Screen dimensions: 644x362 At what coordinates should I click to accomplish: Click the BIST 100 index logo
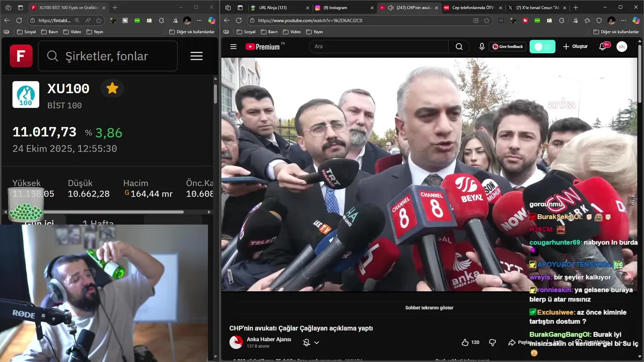point(26,95)
